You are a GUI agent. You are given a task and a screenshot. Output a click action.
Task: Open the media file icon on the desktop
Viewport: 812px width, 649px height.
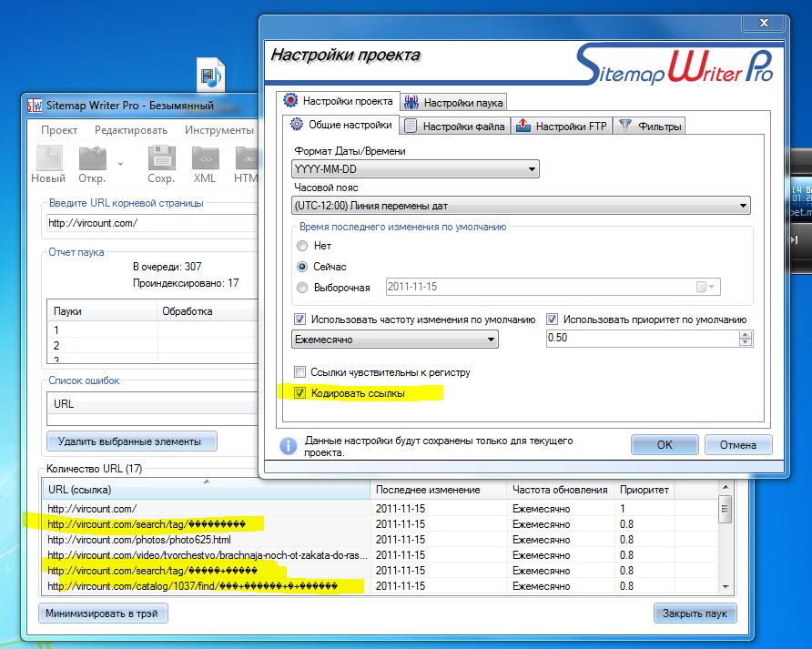click(x=211, y=75)
